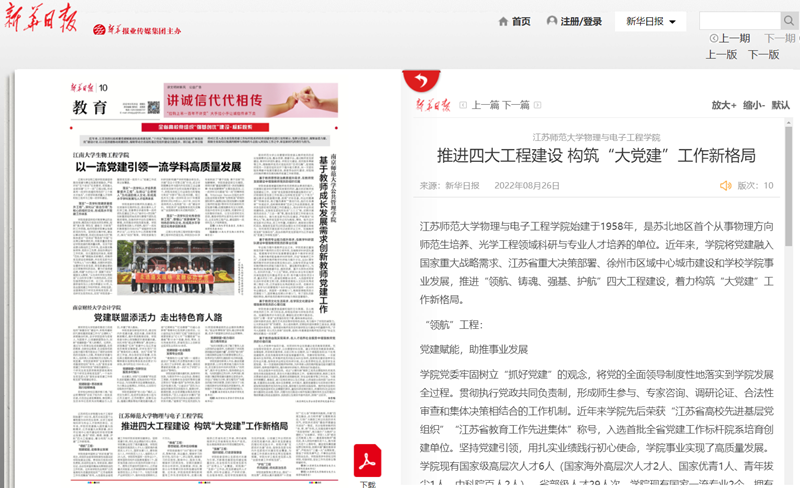Shrink article text with 缩小-
The width and height of the screenshot is (800, 488).
coord(753,104)
